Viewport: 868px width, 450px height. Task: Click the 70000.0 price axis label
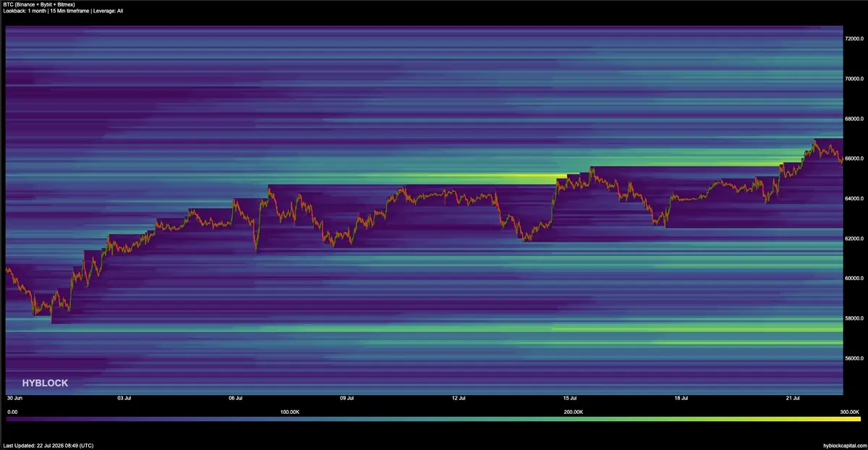point(855,78)
